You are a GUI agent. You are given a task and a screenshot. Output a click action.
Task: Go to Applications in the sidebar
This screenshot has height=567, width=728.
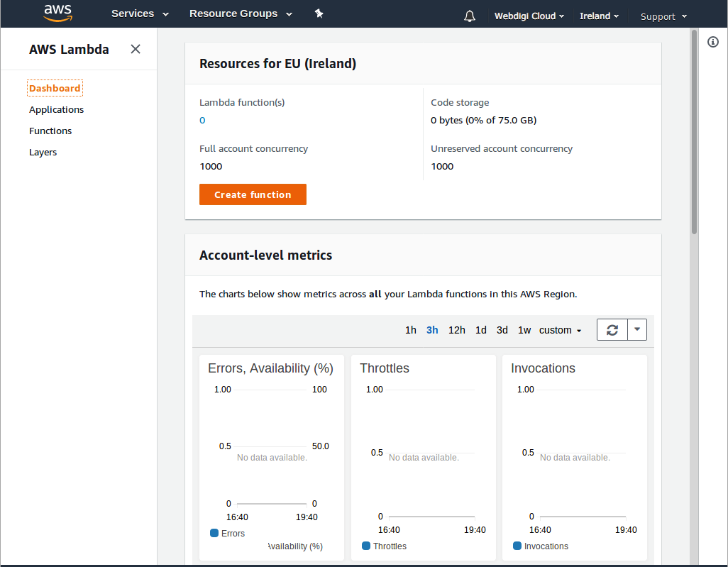56,109
